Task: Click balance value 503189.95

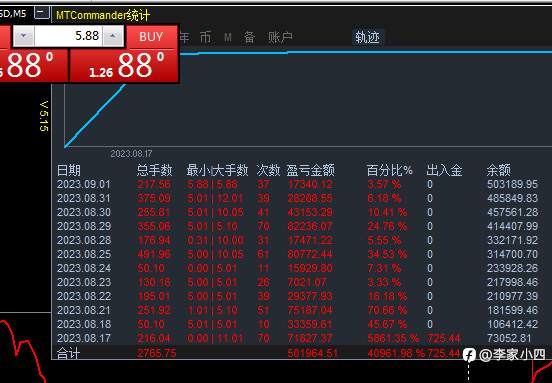Action: 513,184
